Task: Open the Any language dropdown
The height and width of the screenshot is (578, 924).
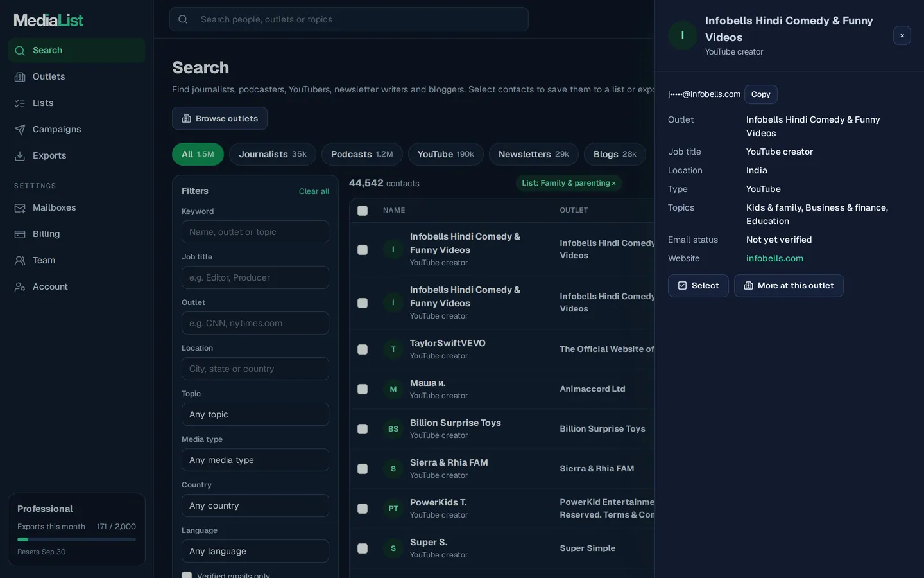Action: click(x=255, y=551)
